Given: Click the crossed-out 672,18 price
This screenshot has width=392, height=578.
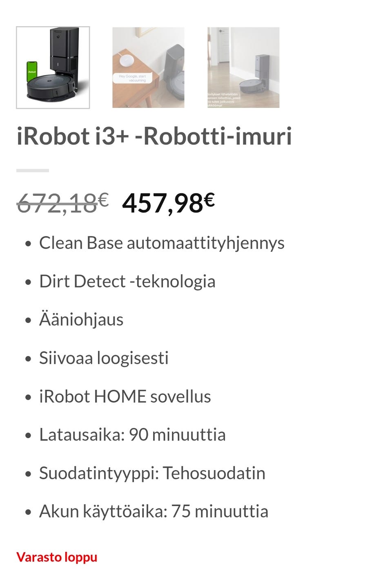Looking at the screenshot, I should point(57,203).
